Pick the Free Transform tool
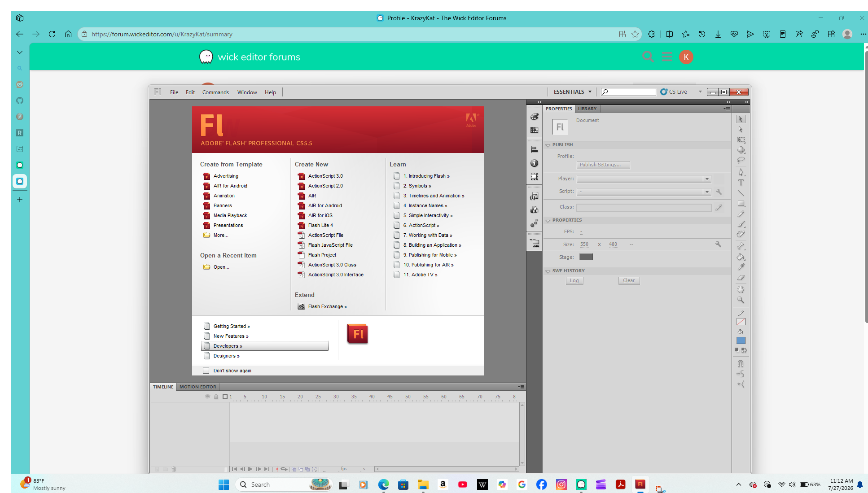The width and height of the screenshot is (868, 493). click(x=741, y=140)
